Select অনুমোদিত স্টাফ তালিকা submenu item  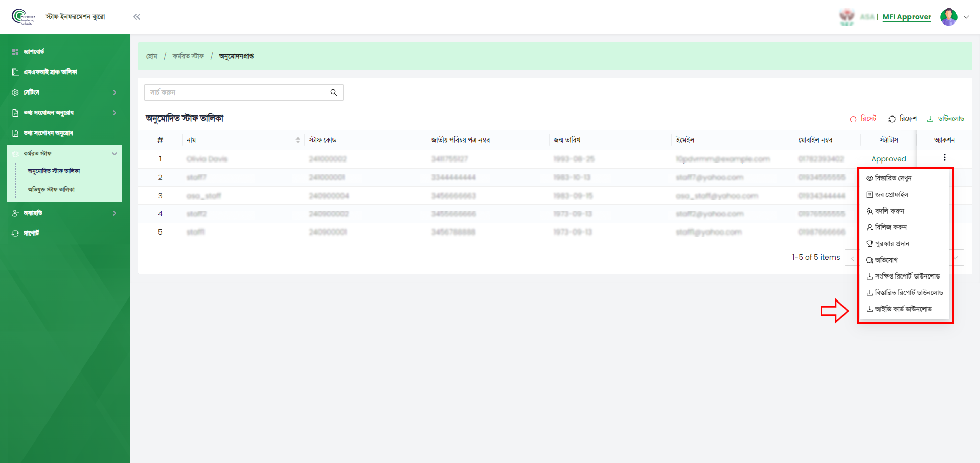click(54, 171)
